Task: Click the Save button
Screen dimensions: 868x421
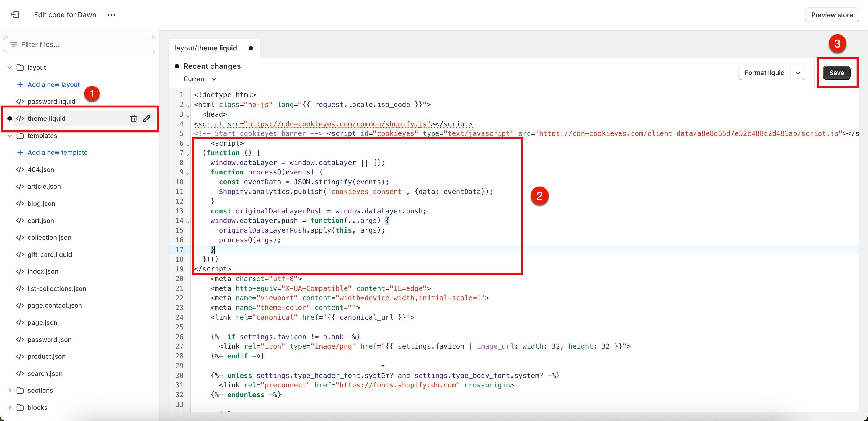Action: 836,73
